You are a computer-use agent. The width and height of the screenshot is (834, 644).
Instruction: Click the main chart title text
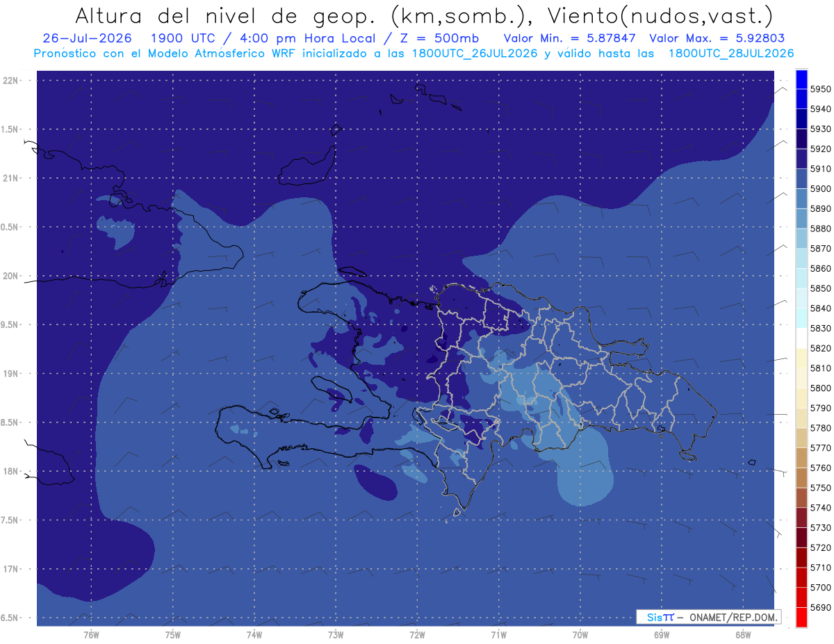(x=423, y=15)
